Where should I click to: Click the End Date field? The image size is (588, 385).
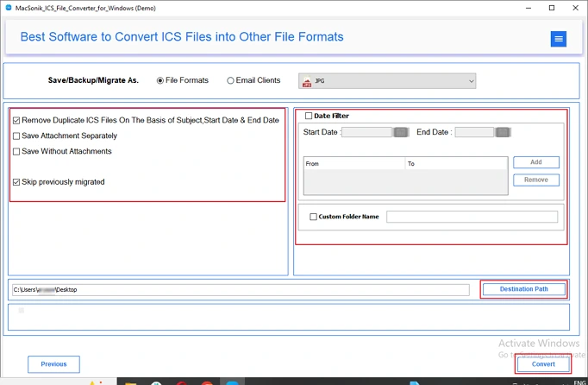(474, 132)
